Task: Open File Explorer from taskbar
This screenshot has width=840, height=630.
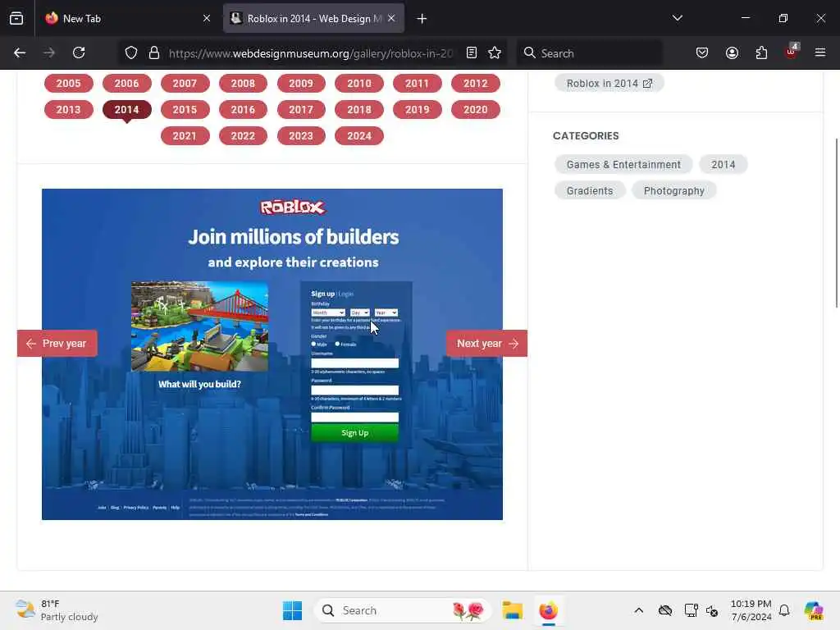Action: coord(512,610)
